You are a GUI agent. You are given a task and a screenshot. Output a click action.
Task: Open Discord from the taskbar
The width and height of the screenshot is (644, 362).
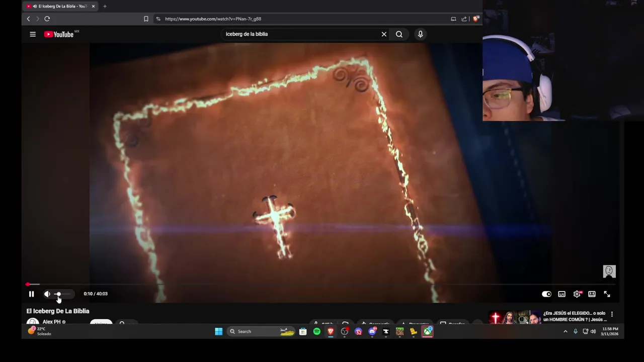click(372, 331)
